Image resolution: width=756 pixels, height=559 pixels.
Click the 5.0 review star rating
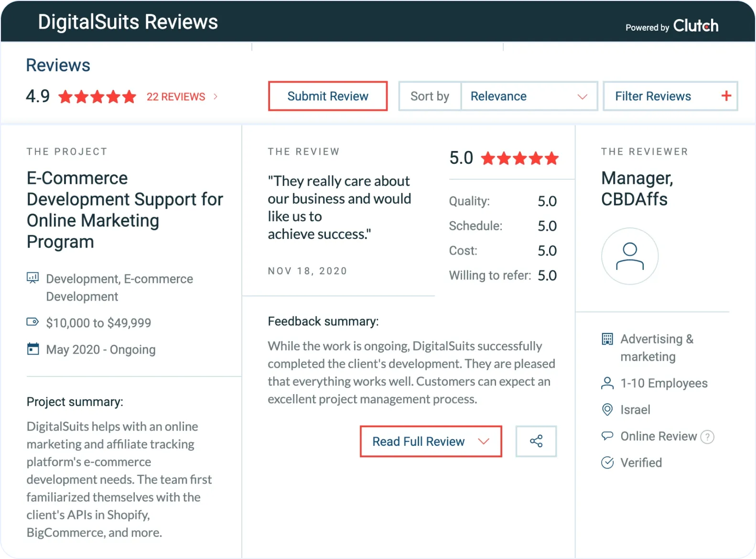[x=519, y=158]
